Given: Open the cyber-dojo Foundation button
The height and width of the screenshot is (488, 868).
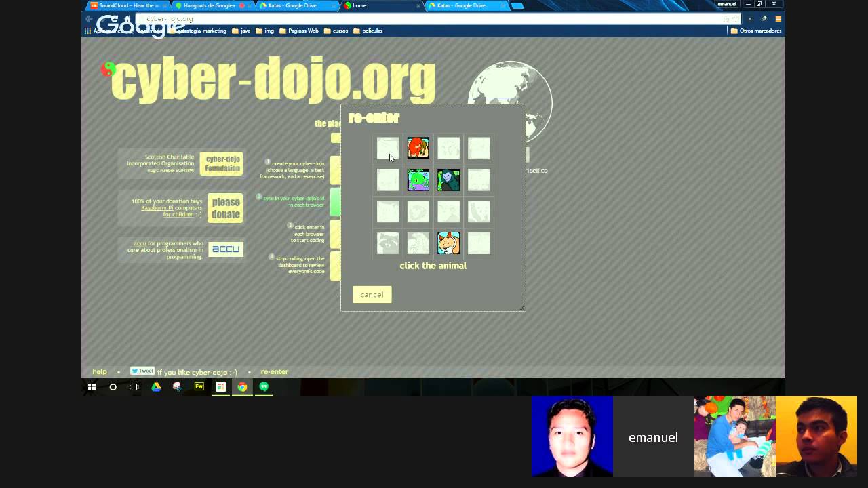Looking at the screenshot, I should click(222, 164).
